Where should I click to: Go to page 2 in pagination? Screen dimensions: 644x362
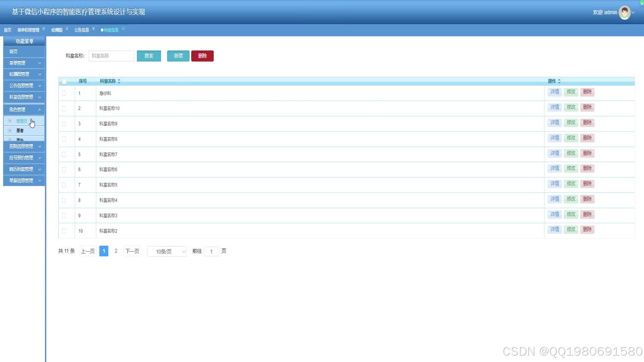tap(116, 251)
